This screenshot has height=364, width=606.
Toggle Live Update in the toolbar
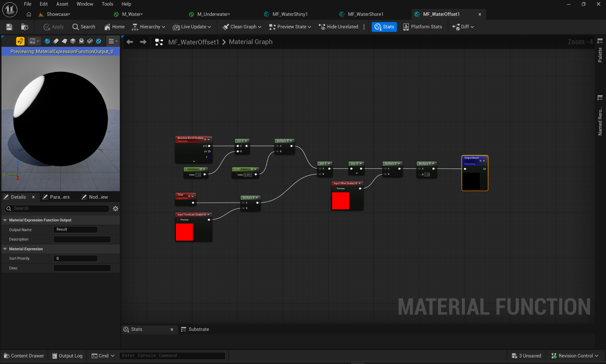(192, 27)
